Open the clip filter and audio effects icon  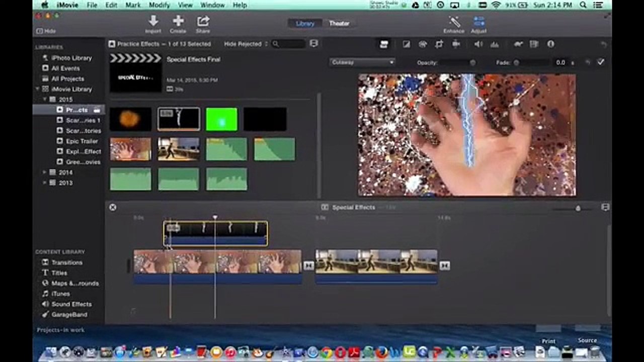(x=534, y=44)
